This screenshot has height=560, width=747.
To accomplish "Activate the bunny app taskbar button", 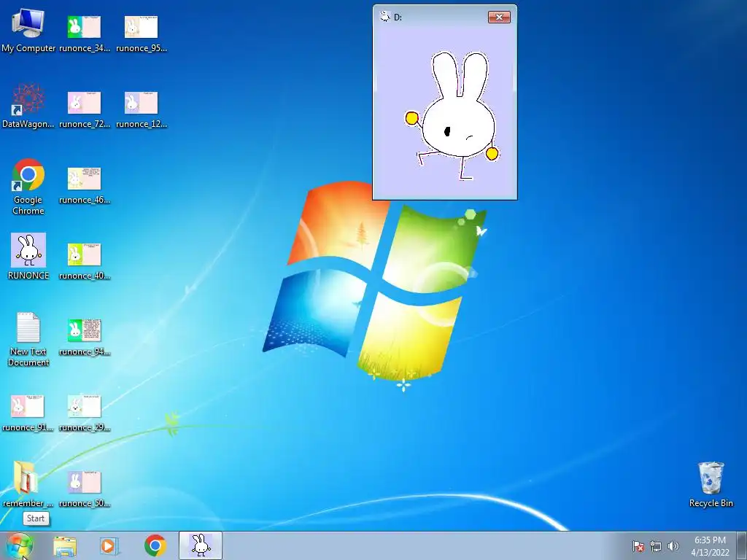I will point(201,545).
